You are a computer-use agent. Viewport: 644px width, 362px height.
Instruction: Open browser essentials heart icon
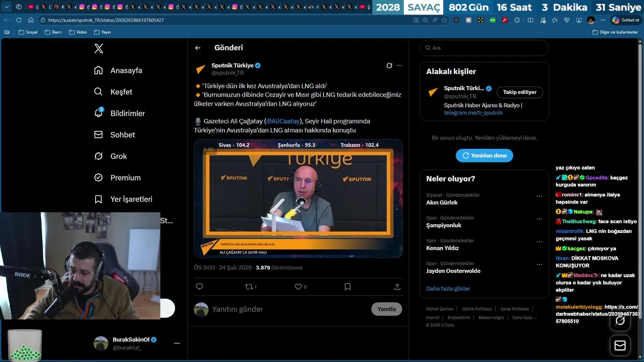(x=567, y=20)
